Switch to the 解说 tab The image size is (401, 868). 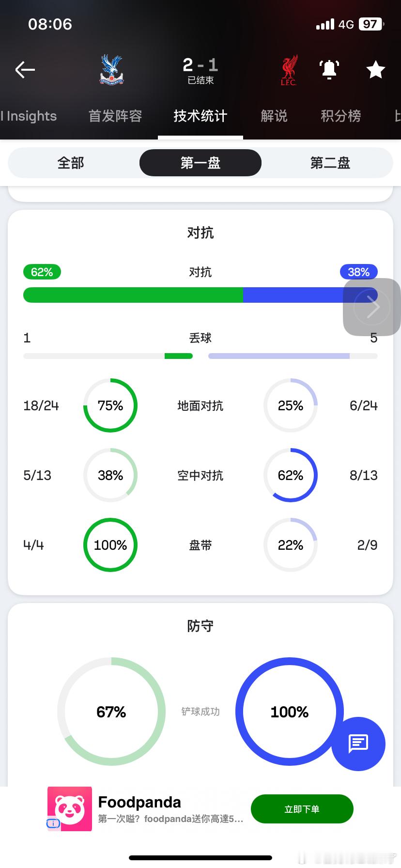click(x=274, y=116)
